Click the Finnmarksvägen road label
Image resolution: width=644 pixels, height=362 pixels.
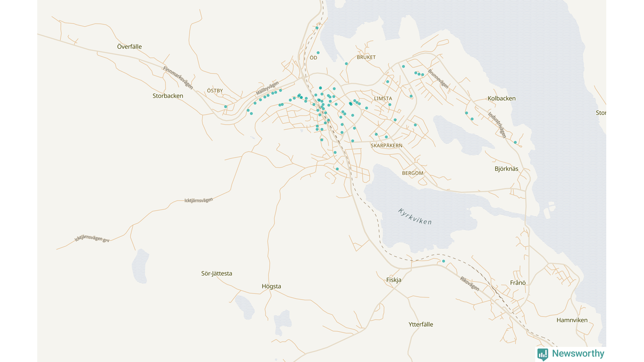178,78
